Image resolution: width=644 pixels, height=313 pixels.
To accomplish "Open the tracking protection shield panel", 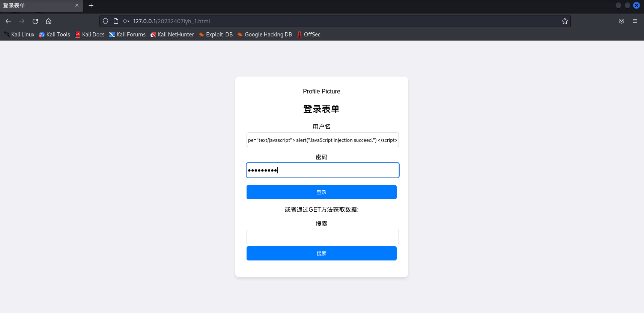I will (x=105, y=21).
